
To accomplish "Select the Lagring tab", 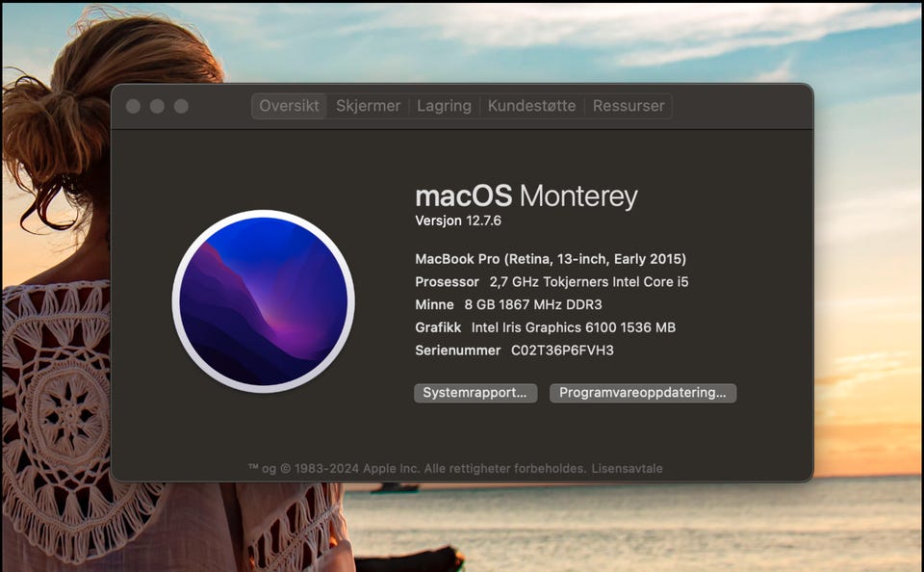I will [444, 106].
